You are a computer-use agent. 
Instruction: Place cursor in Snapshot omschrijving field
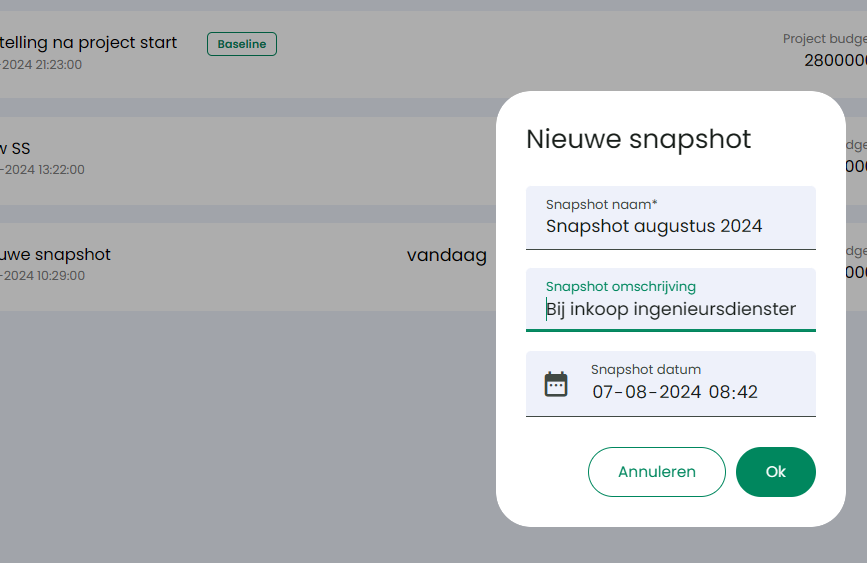point(671,300)
